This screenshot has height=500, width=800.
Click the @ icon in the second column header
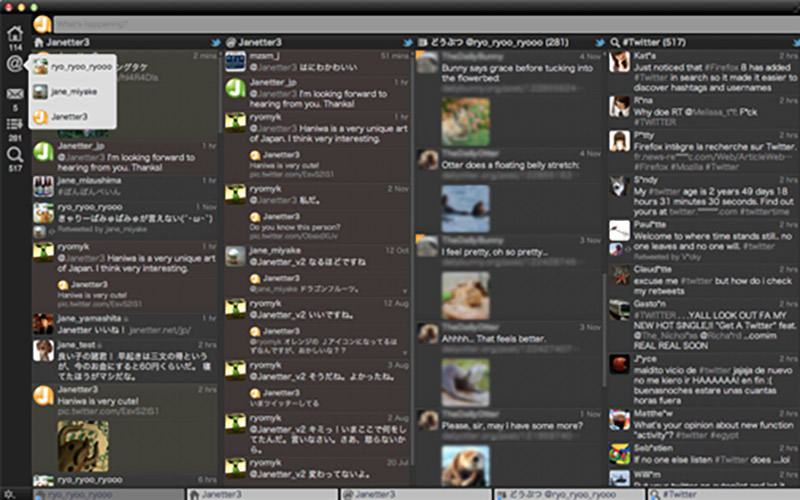(231, 42)
